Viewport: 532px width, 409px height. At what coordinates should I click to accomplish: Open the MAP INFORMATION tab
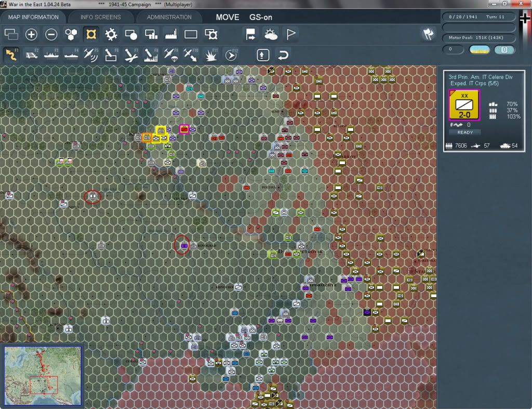(33, 17)
